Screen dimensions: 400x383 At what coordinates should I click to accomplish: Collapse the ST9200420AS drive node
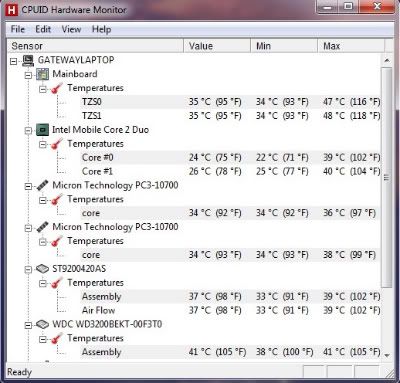[28, 270]
